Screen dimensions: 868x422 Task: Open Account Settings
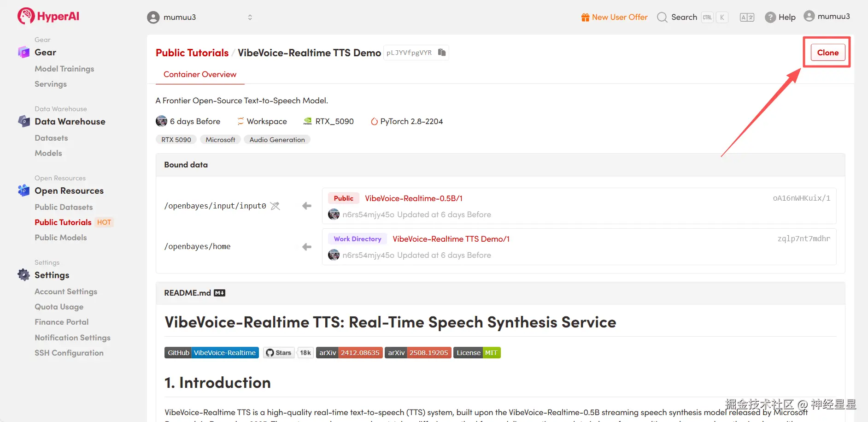(x=66, y=291)
